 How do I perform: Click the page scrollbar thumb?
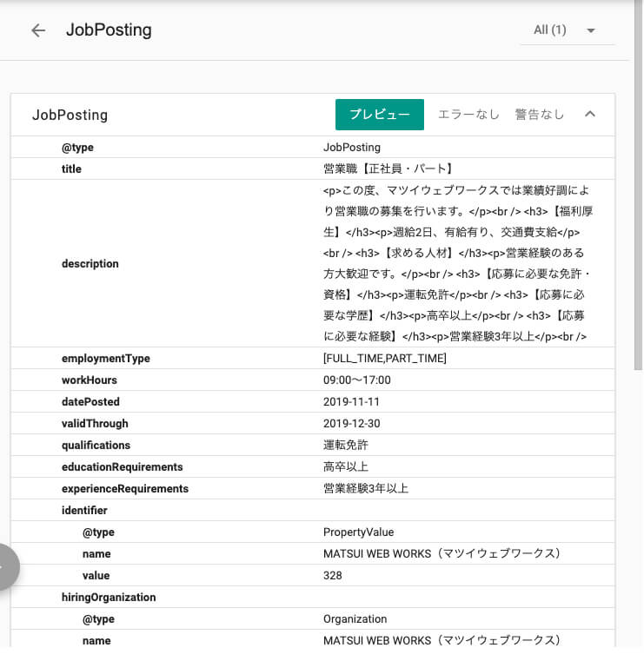[638, 186]
